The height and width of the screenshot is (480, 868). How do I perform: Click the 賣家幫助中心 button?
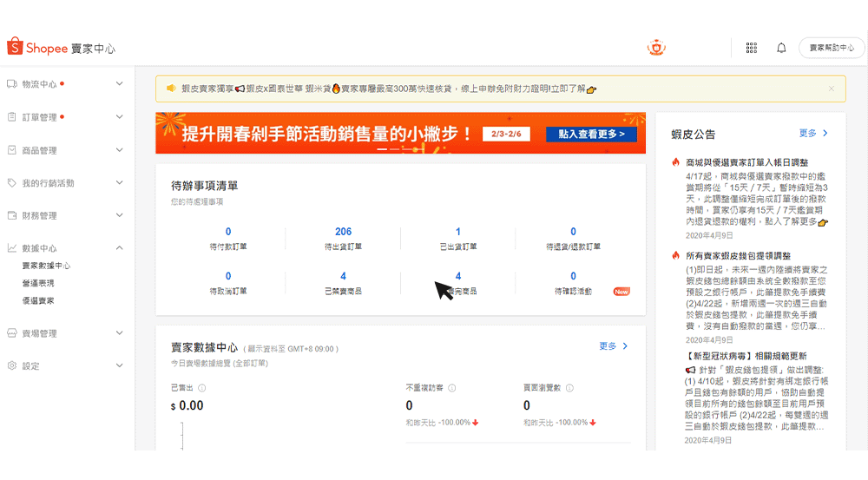pyautogui.click(x=832, y=48)
